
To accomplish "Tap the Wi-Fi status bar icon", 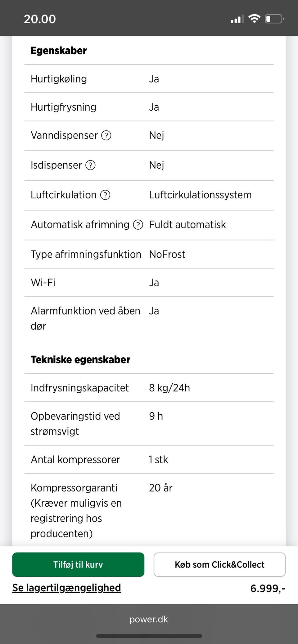I will [254, 19].
